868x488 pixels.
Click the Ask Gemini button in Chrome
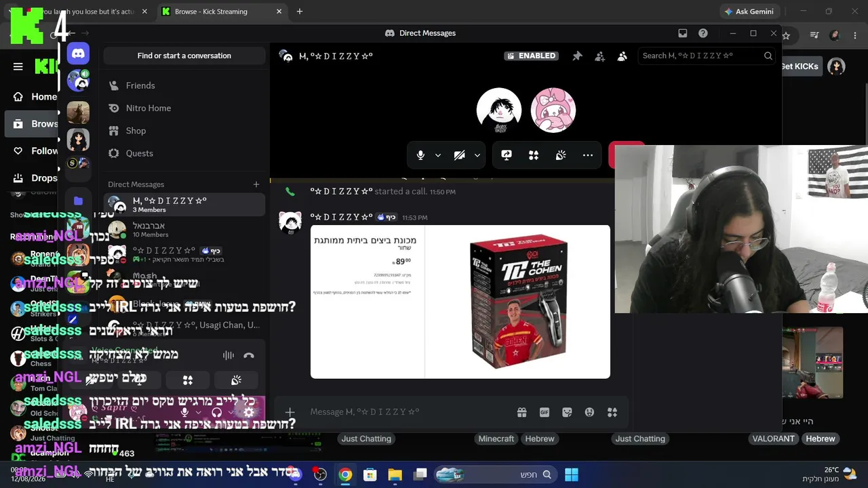(x=749, y=12)
